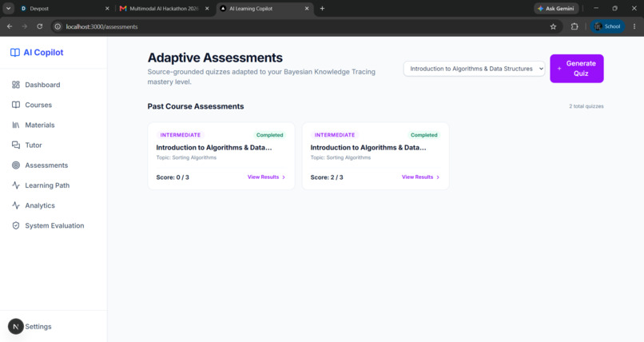Screen dimensions: 644x342
Task: Expand the course selection dropdown
Action: (x=474, y=69)
